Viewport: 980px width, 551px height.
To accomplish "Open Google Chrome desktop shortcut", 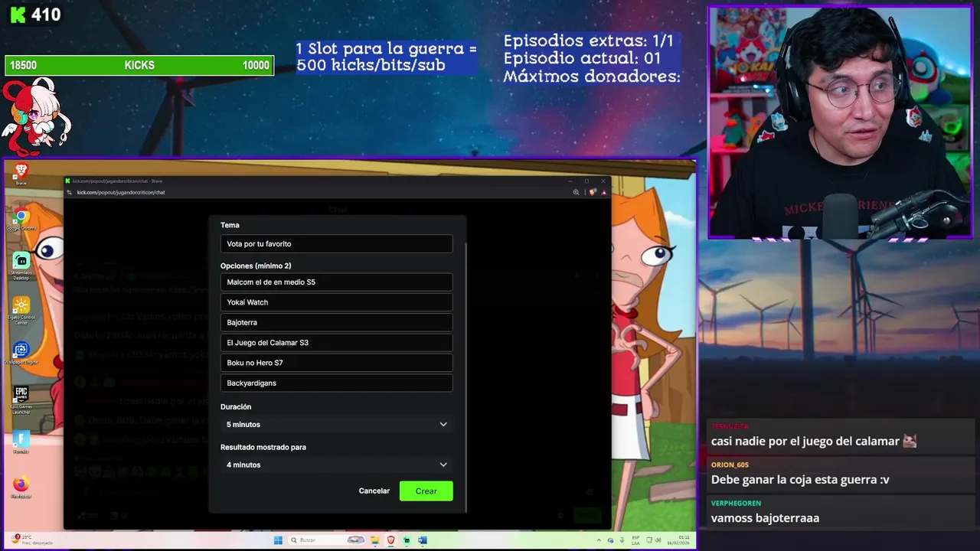I will click(21, 220).
